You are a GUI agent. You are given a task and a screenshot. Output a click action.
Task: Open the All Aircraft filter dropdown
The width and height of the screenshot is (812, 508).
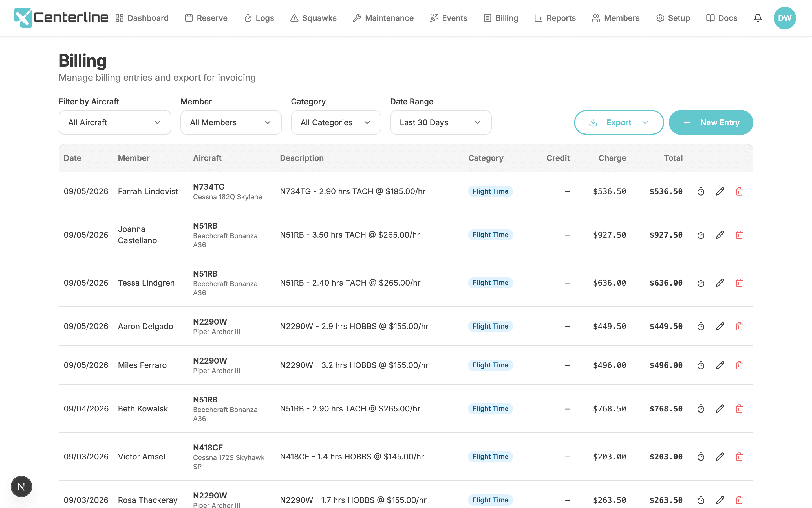(x=115, y=123)
